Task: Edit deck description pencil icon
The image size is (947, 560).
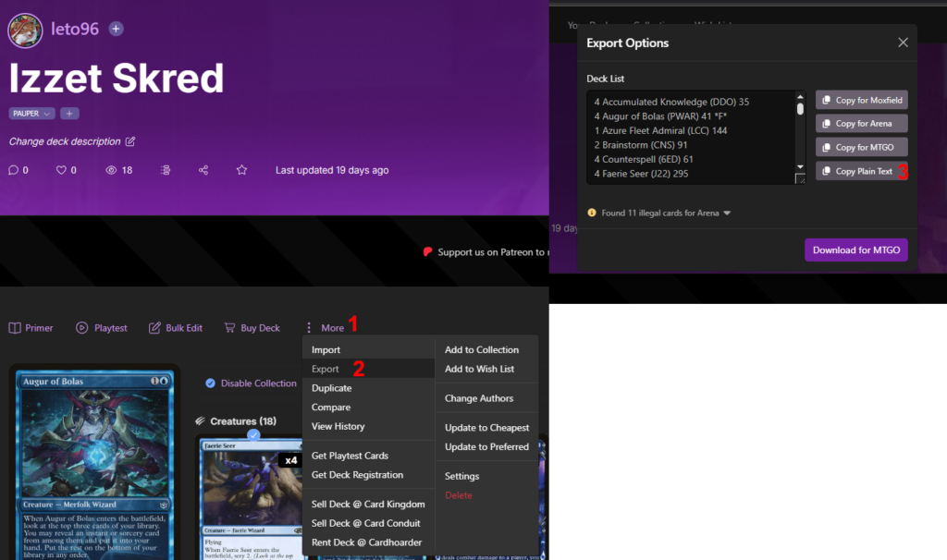Action: point(130,141)
